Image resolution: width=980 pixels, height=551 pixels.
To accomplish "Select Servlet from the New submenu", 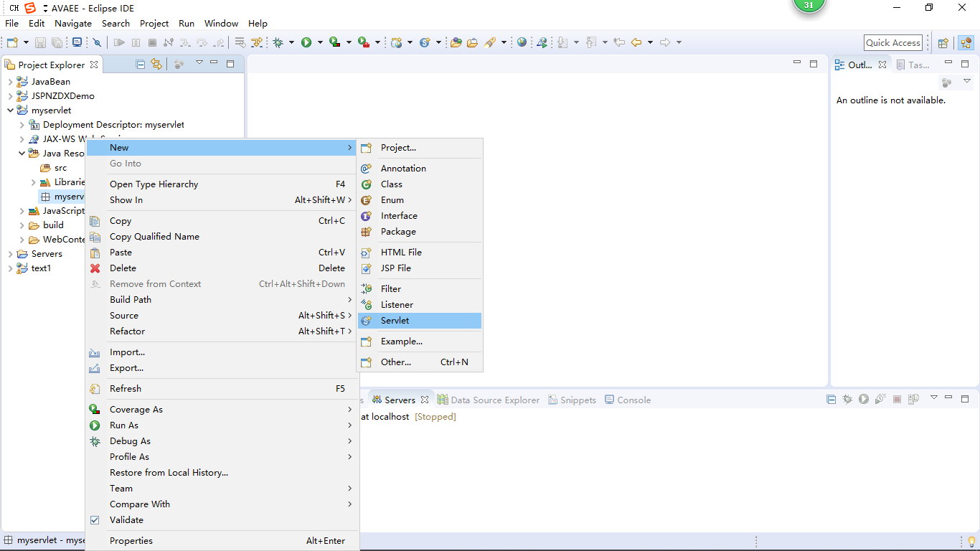I will (x=420, y=321).
